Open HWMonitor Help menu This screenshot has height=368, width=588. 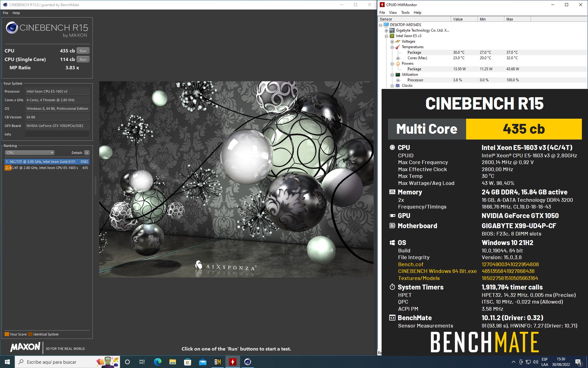417,13
